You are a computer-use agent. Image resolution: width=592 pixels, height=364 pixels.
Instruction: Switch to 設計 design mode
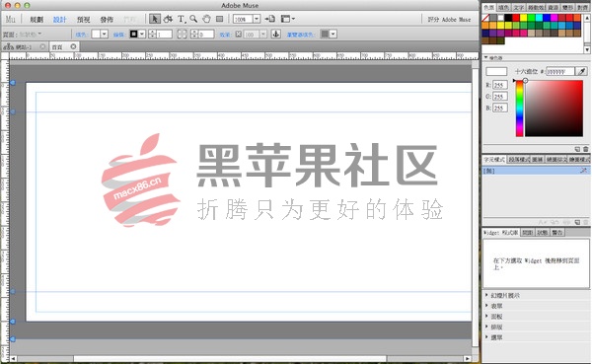pyautogui.click(x=59, y=20)
